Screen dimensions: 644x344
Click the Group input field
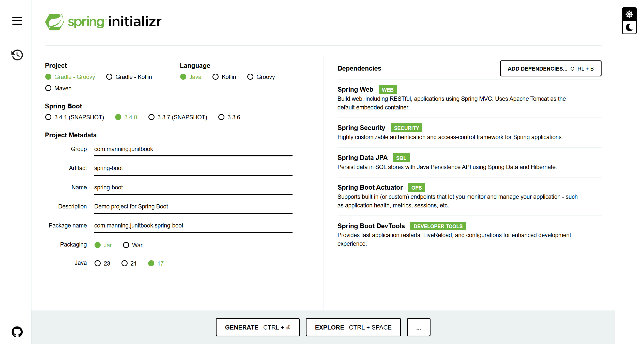point(193,149)
